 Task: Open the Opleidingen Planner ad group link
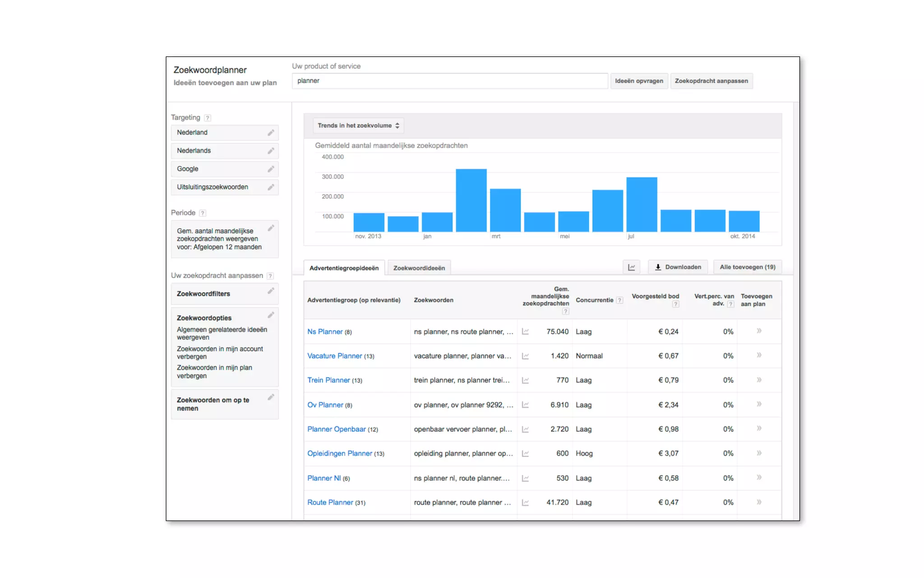point(339,453)
